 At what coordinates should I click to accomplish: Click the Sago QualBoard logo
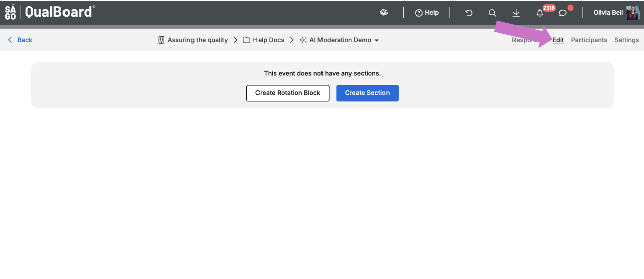(50, 12)
